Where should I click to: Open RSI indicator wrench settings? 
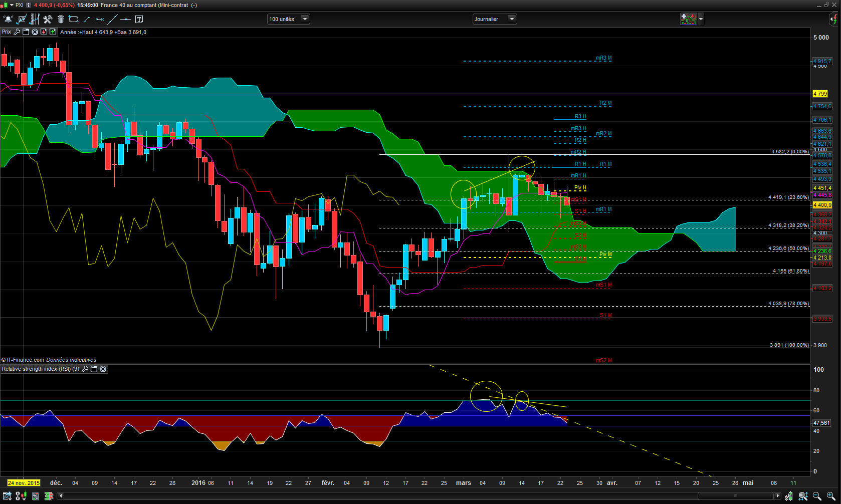click(x=85, y=369)
